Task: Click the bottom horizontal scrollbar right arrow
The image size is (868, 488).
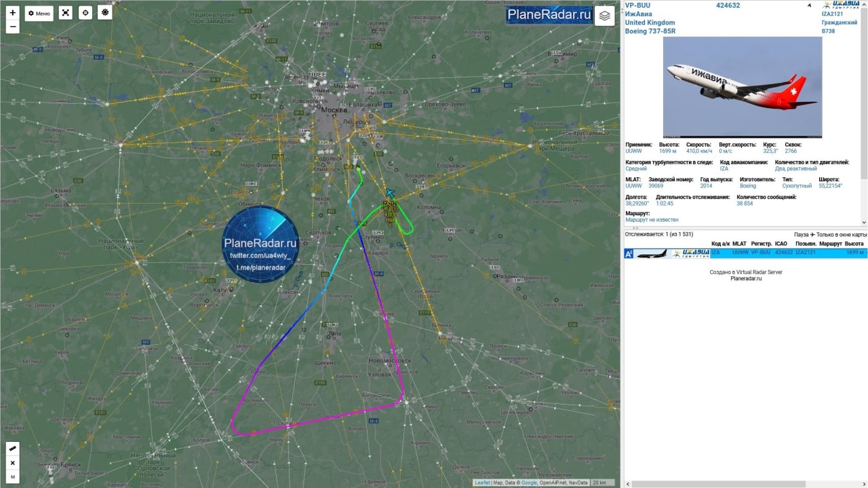Action: [863, 484]
